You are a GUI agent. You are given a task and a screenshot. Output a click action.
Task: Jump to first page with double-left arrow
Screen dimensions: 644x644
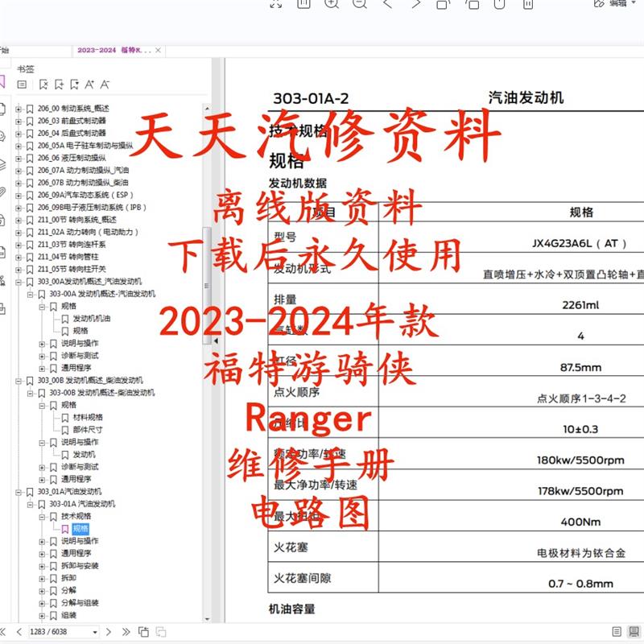coord(3,632)
